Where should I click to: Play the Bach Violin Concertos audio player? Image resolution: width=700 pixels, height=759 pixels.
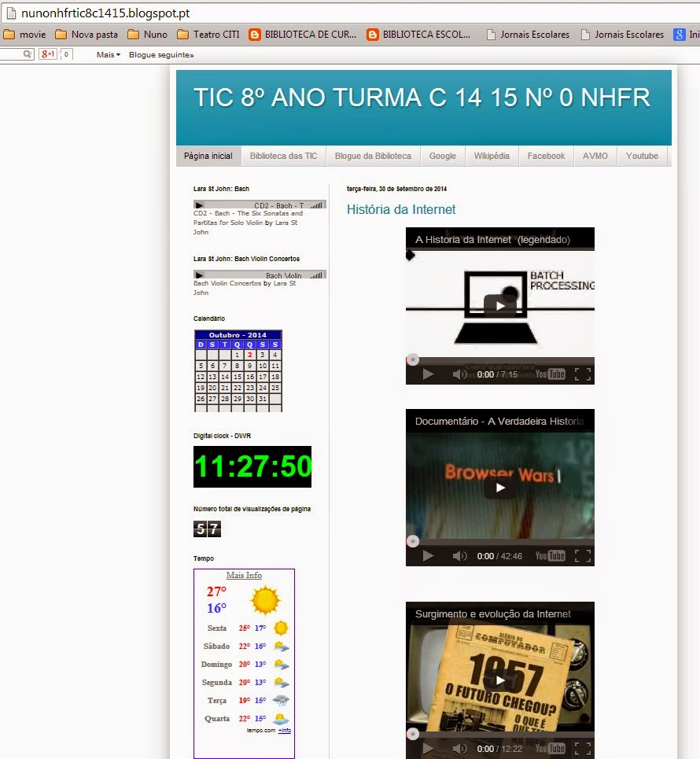[199, 275]
